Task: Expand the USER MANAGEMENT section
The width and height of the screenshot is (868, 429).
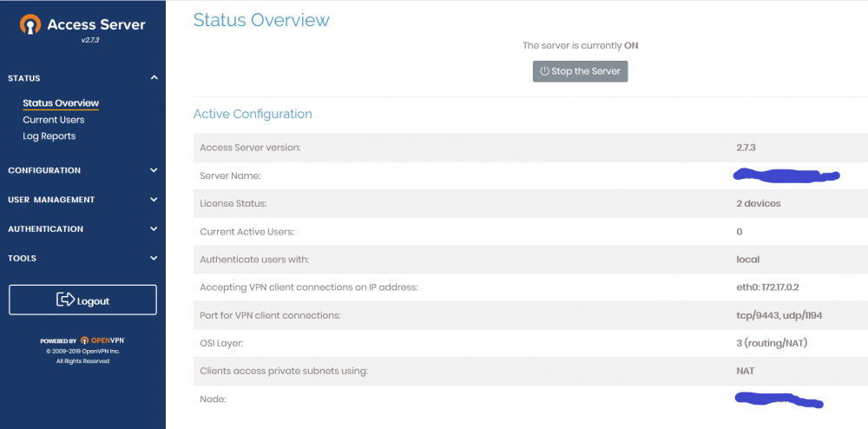Action: click(82, 200)
